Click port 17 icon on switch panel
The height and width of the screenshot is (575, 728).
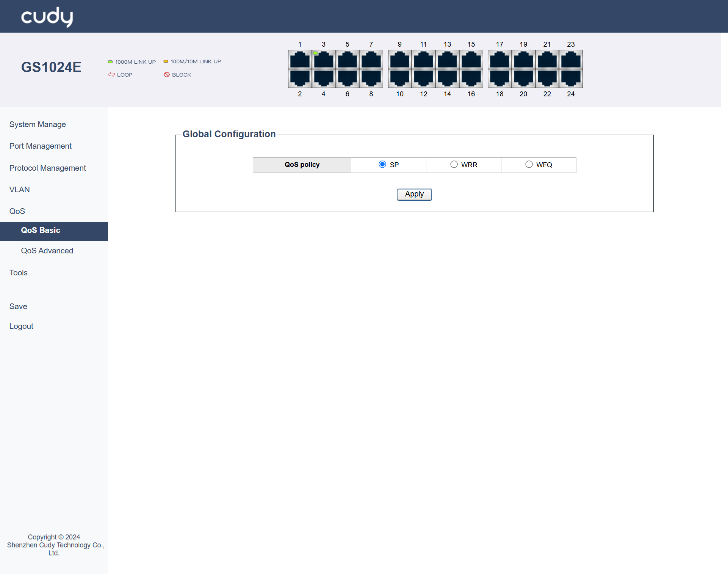500,60
